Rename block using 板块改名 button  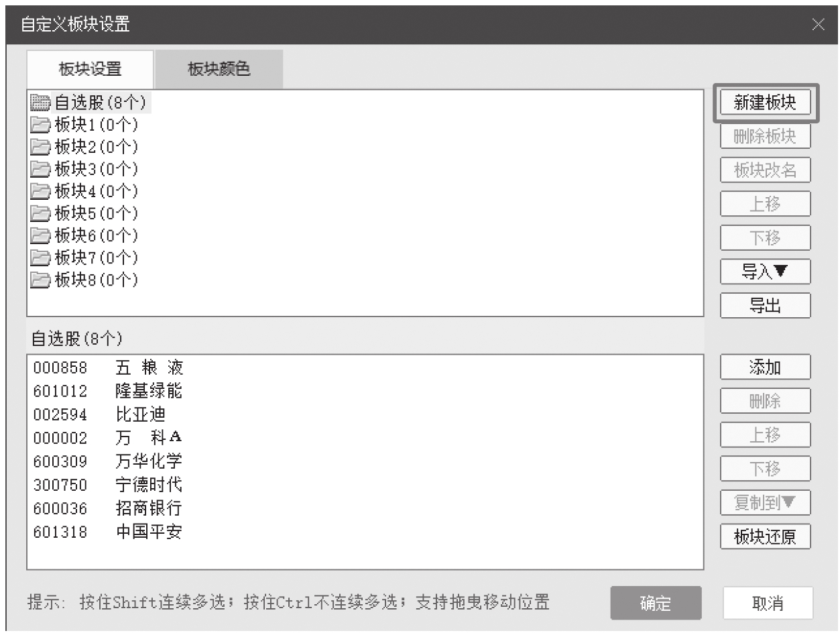(766, 170)
